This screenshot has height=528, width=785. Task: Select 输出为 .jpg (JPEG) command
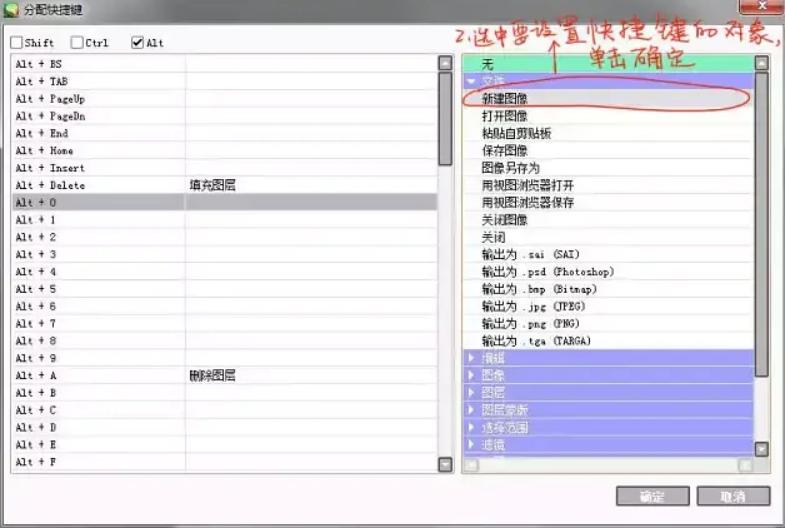click(608, 306)
